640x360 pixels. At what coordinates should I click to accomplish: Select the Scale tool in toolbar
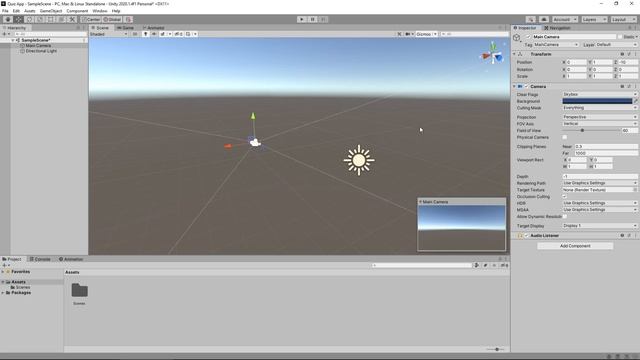pyautogui.click(x=40, y=19)
